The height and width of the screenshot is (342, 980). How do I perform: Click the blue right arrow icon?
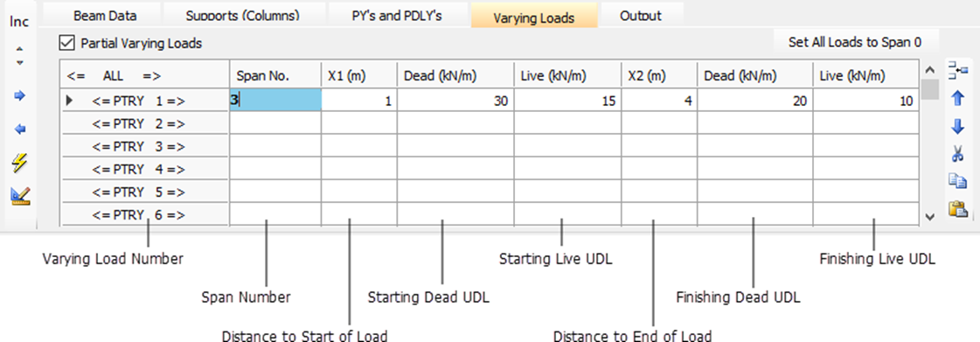tap(19, 96)
